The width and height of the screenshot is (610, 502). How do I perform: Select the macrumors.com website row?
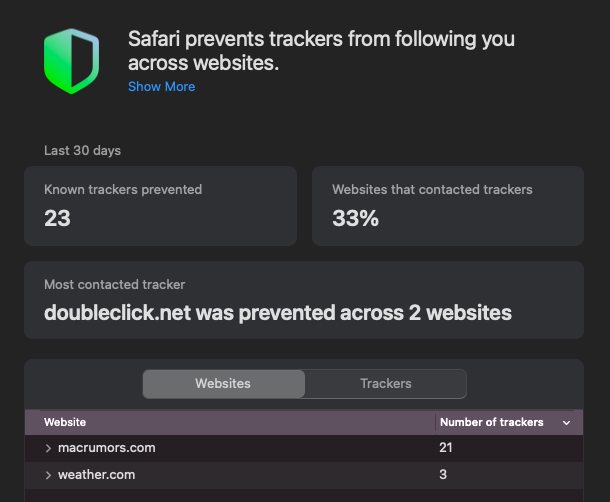[x=304, y=448]
